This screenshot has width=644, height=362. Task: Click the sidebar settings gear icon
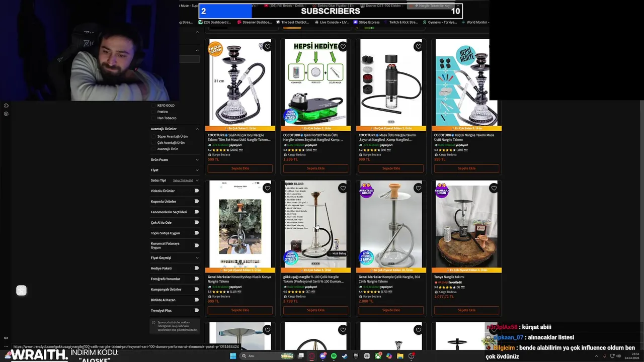tap(6, 114)
